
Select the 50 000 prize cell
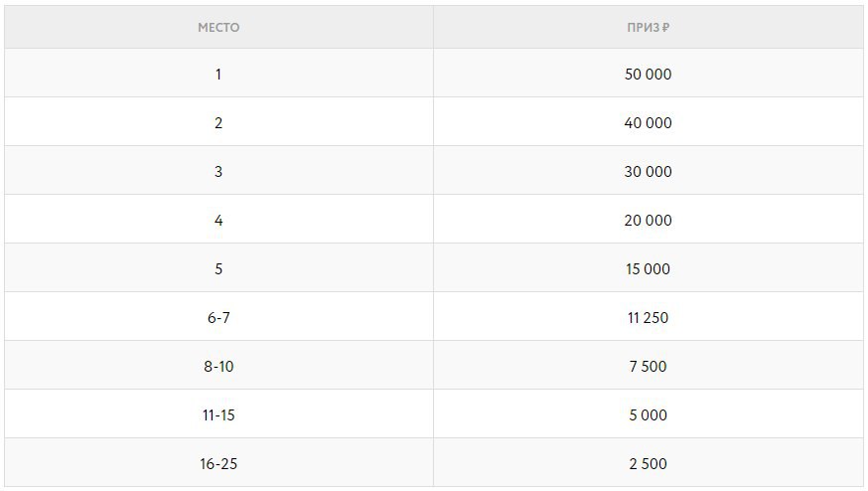click(649, 74)
